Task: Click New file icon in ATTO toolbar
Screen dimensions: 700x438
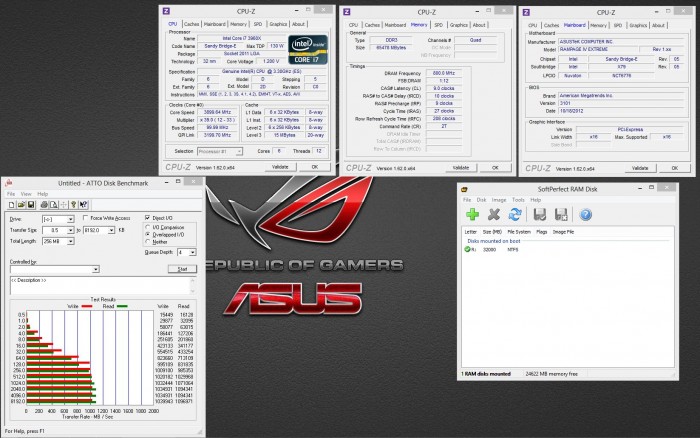Action: pyautogui.click(x=12, y=205)
